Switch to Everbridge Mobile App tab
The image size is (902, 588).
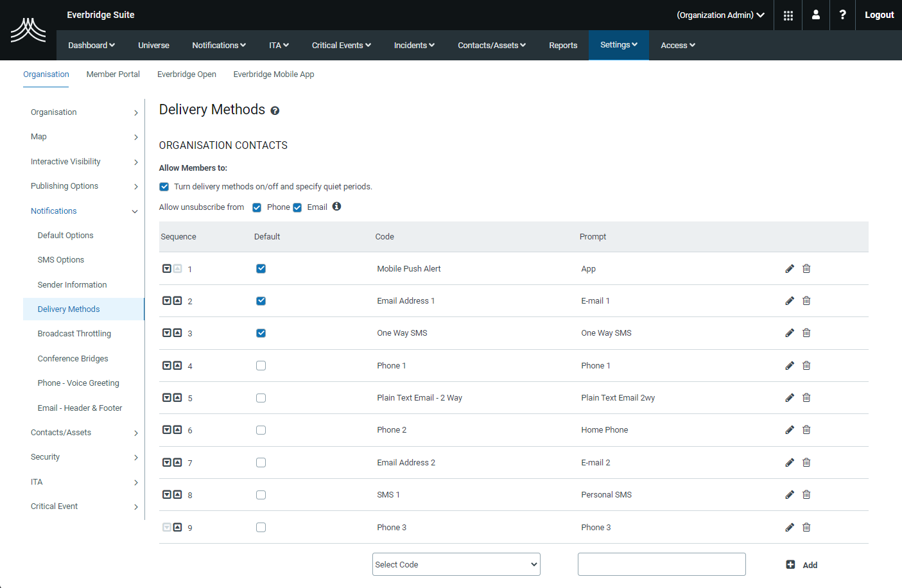(273, 74)
